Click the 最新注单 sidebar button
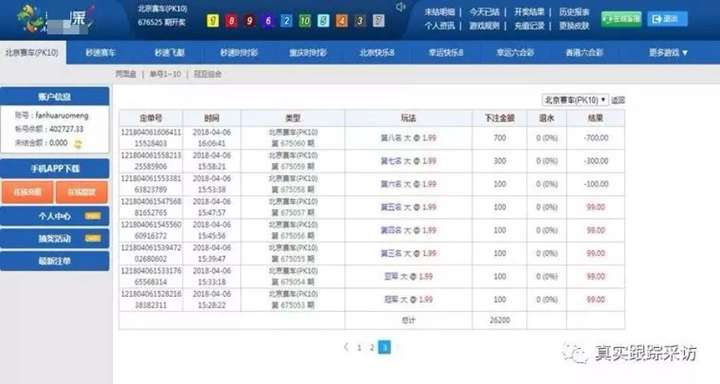720x384 pixels. 55,261
